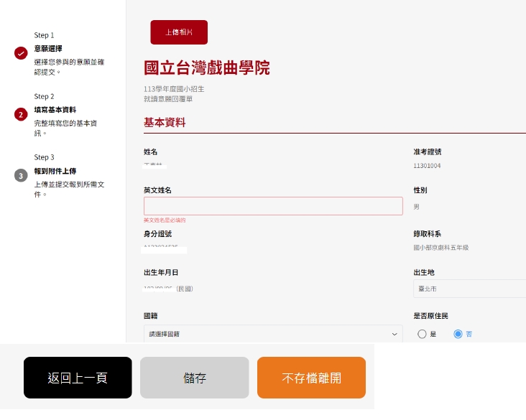Image resolution: width=526 pixels, height=420 pixels.
Task: Click the Step 3 number circle icon
Action: tap(21, 175)
